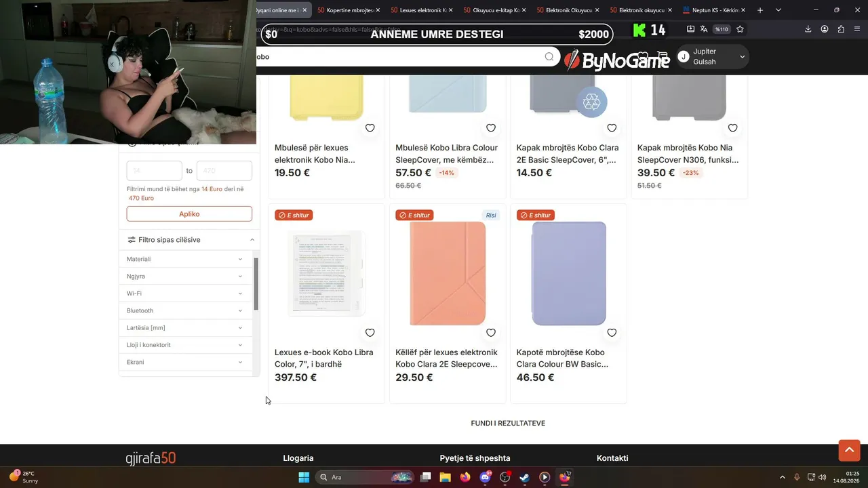Favorite the Kobo Clara Colour BW cover
868x488 pixels.
click(x=612, y=333)
